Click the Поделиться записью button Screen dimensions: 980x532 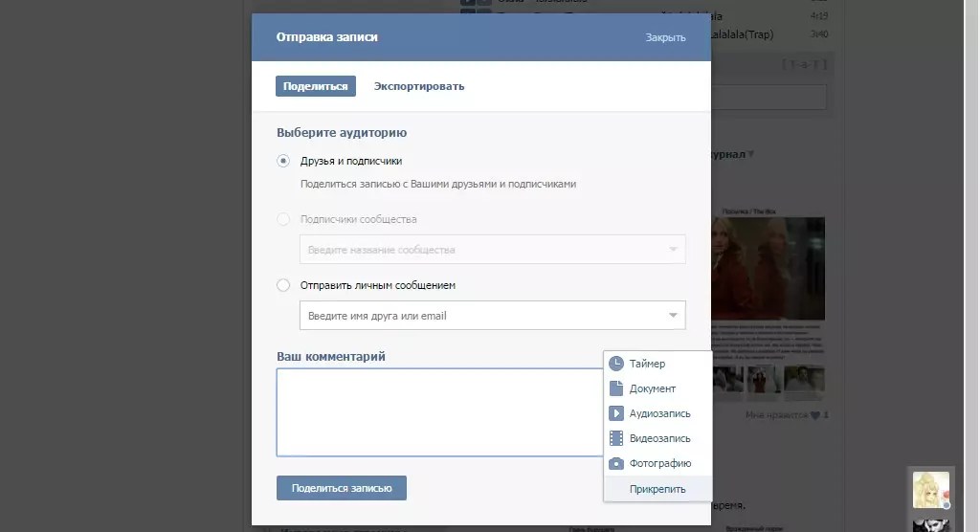click(x=342, y=488)
